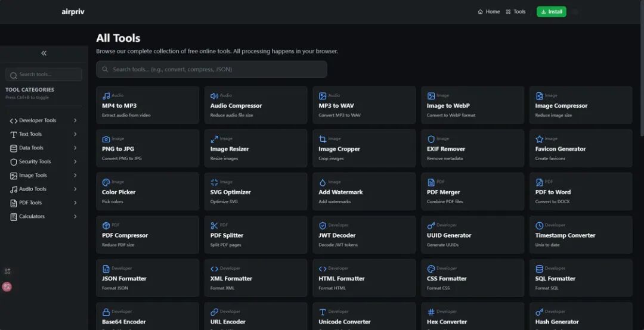Click the Add Watermark droplet icon
This screenshot has width=644, height=330.
[323, 182]
